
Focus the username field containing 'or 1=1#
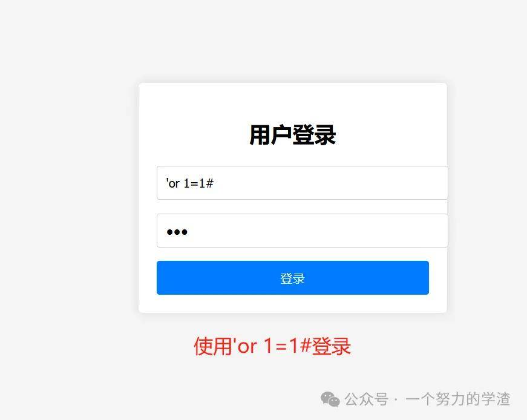pyautogui.click(x=302, y=183)
